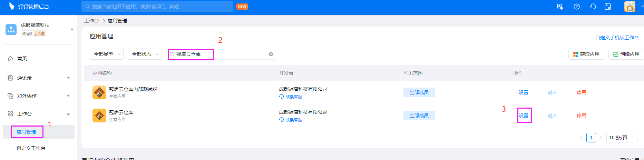Click the NEW badge next to search
The height and width of the screenshot is (160, 644).
[242, 7]
